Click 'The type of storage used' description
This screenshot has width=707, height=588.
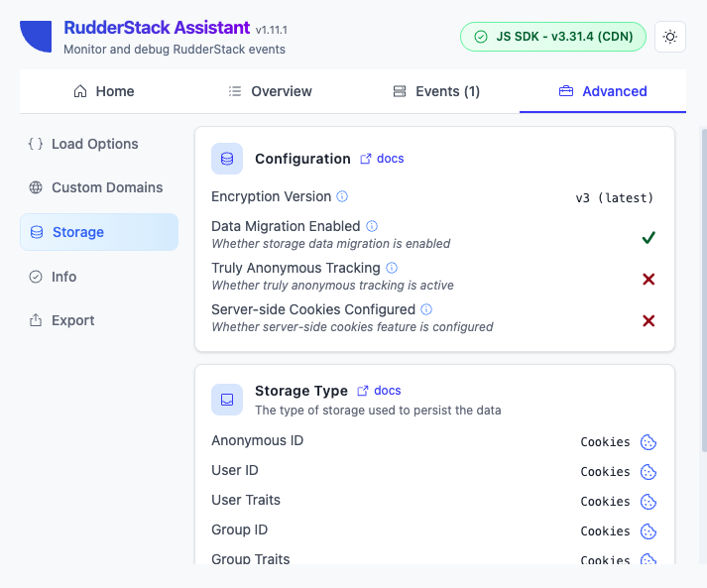(378, 411)
